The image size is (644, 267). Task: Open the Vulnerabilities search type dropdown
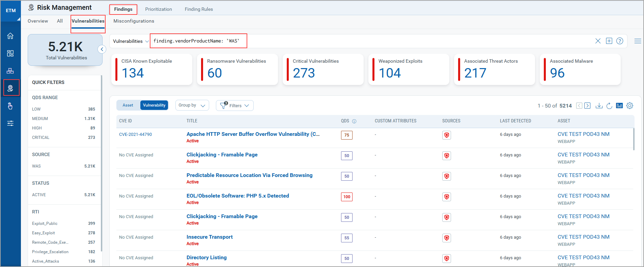[131, 41]
